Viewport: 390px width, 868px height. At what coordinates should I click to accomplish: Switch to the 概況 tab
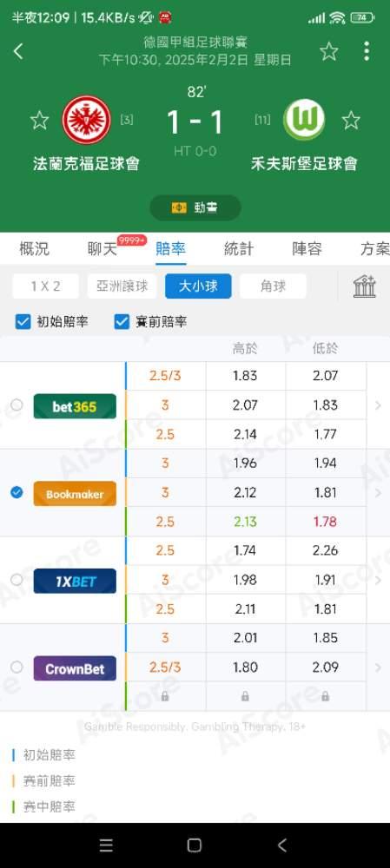click(x=35, y=249)
